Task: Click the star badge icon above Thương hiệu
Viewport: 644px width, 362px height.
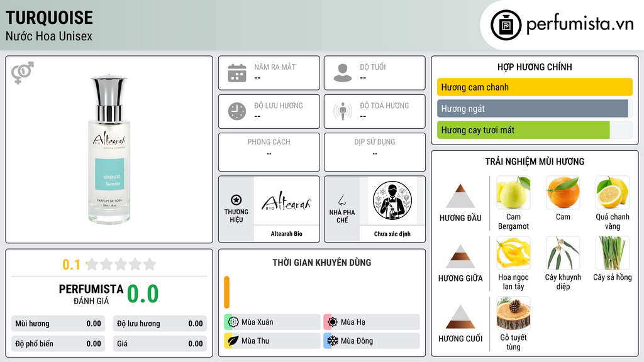Action: coord(236,200)
